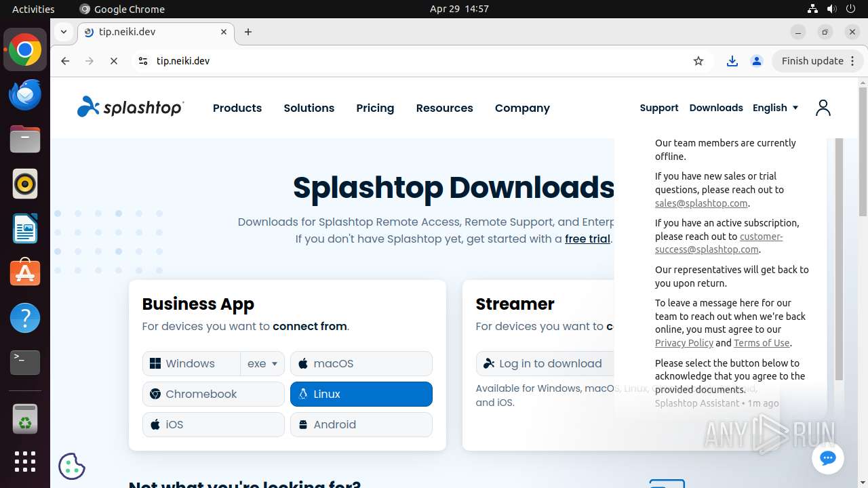The height and width of the screenshot is (488, 868).
Task: Open Activities overview
Action: (x=33, y=9)
